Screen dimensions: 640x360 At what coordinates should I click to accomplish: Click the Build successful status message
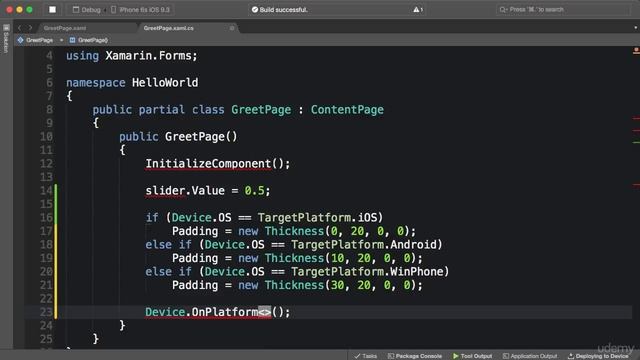pos(280,10)
